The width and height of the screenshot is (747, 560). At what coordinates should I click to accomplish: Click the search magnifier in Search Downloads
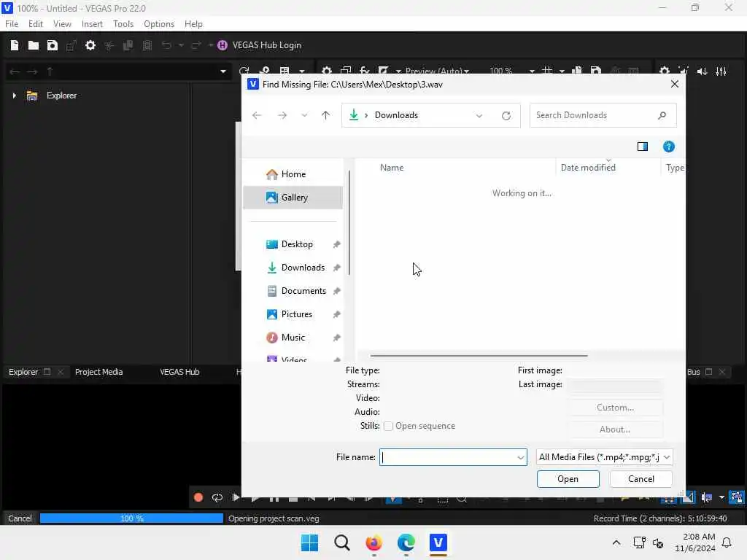pyautogui.click(x=662, y=115)
